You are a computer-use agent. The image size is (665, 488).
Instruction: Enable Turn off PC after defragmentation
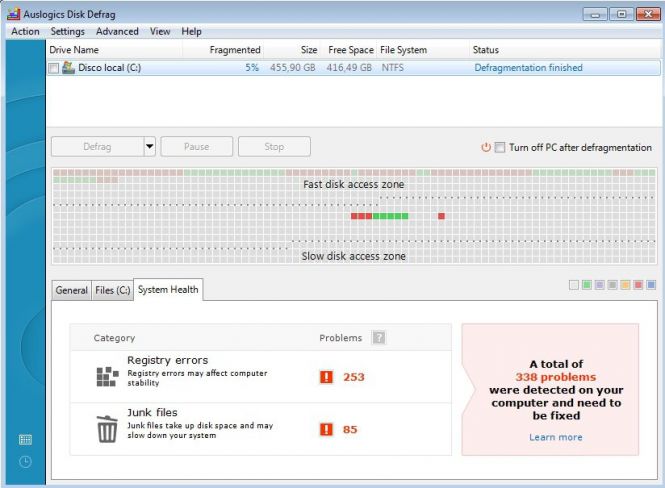click(500, 148)
